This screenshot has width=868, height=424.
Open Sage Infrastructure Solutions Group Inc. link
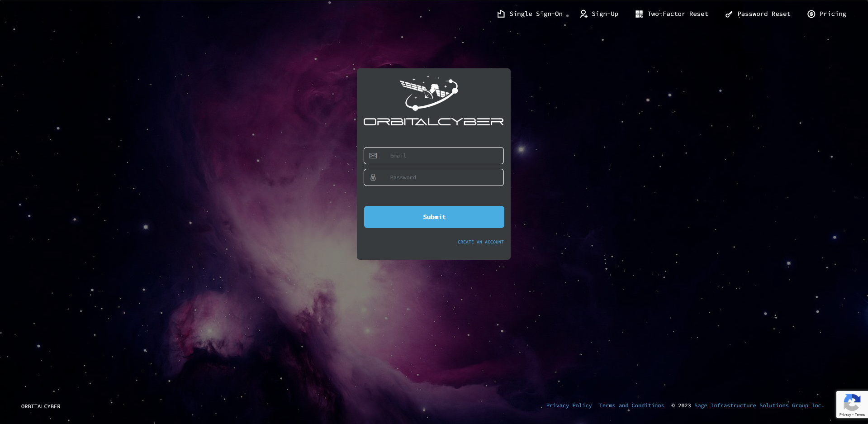click(759, 405)
